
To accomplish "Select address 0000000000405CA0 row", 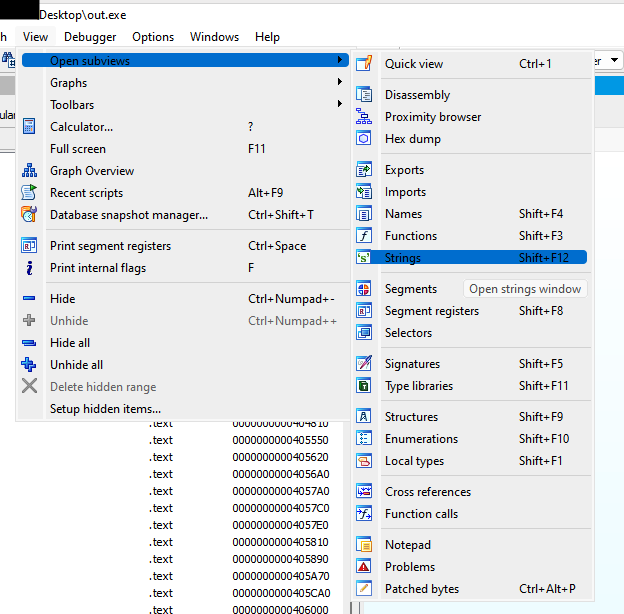I will click(280, 593).
